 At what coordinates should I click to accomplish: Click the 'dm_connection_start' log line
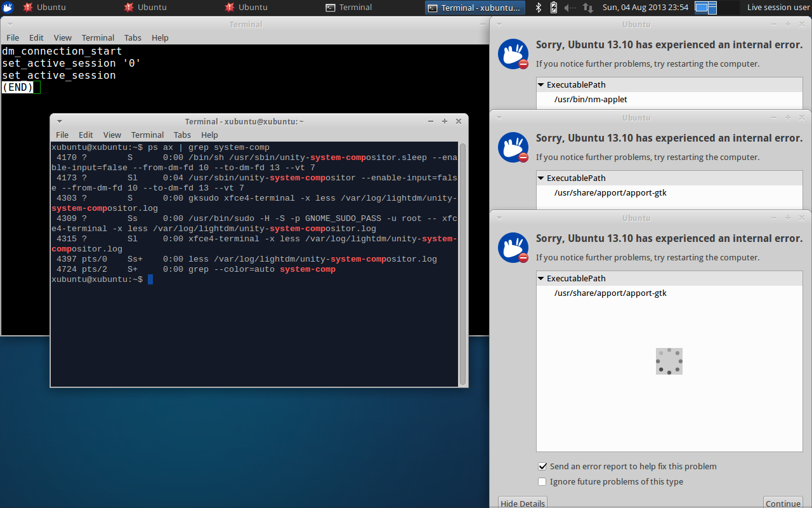click(x=62, y=51)
